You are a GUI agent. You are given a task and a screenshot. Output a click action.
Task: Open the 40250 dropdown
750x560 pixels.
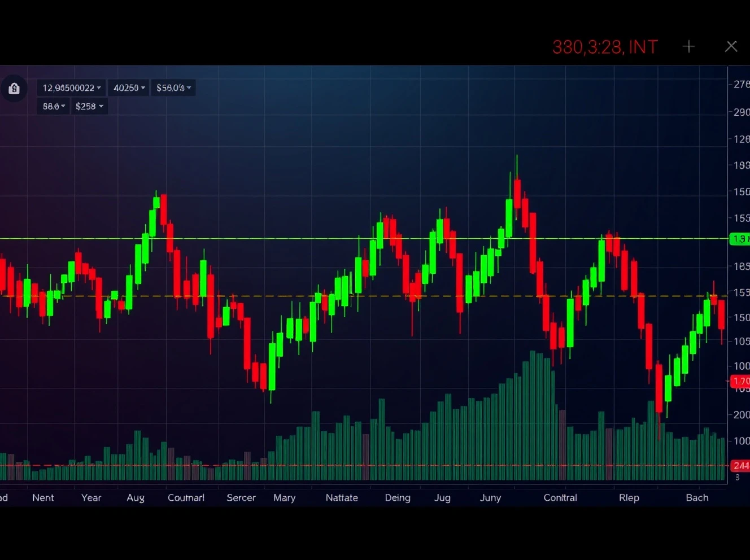128,88
